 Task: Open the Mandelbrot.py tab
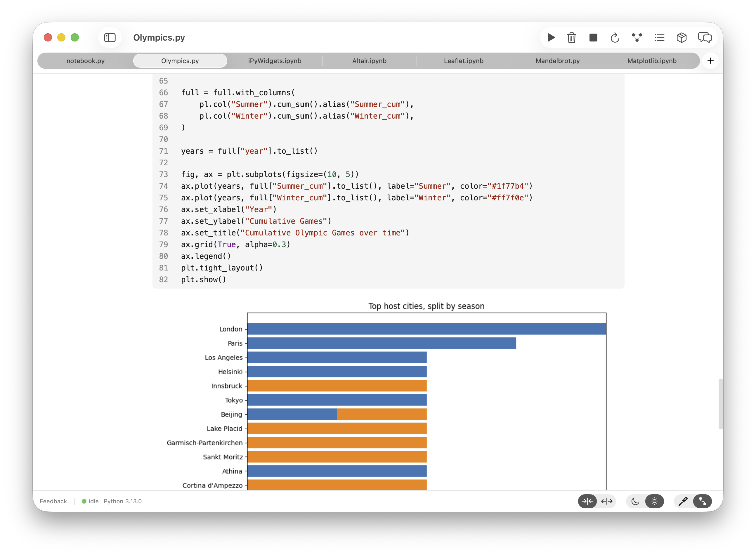557,61
